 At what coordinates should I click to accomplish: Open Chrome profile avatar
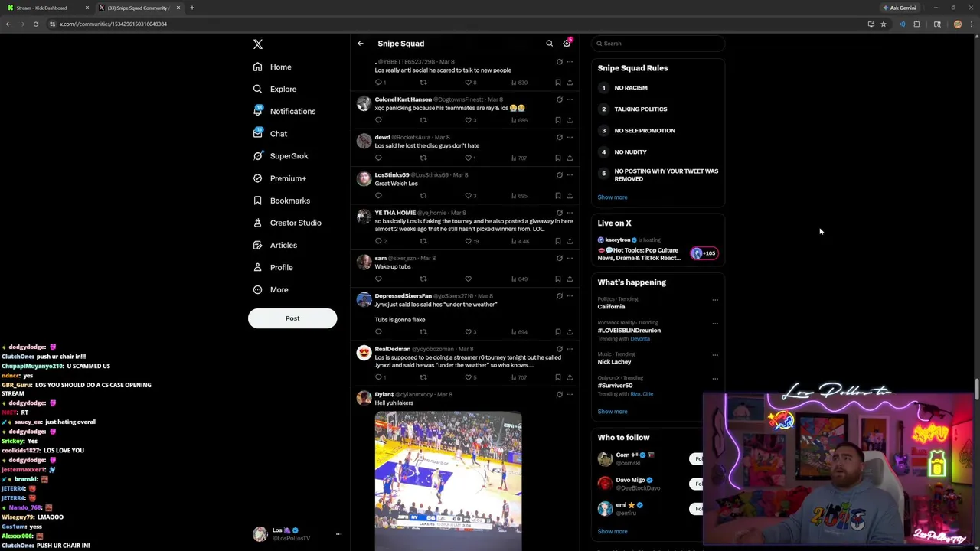coord(957,24)
